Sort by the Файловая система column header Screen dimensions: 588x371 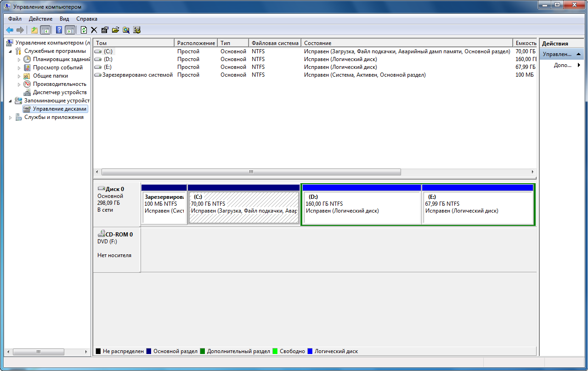pos(275,43)
